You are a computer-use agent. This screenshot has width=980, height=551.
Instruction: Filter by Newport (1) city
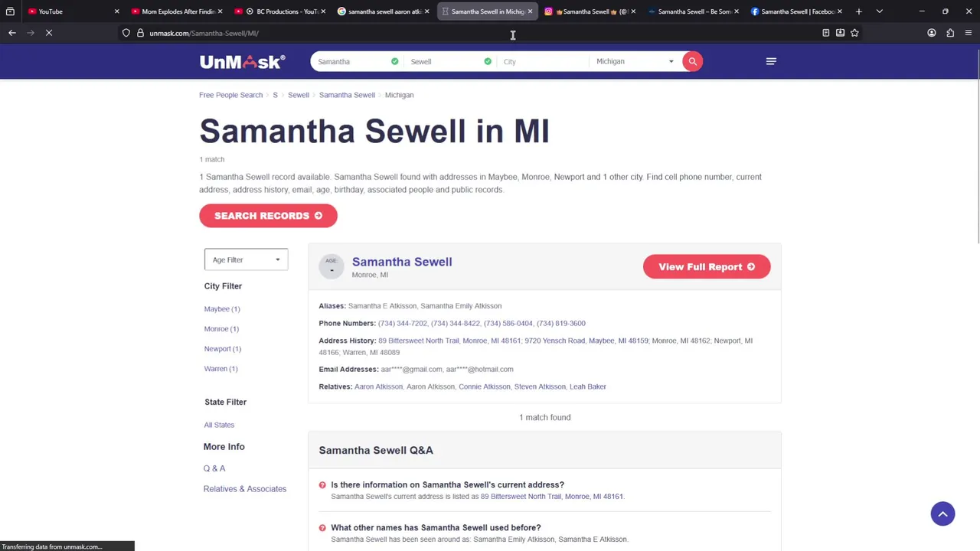[223, 348]
